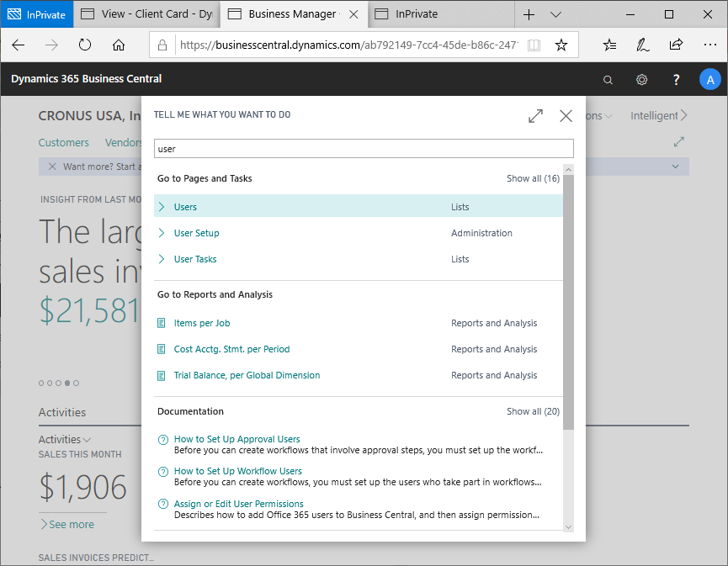The height and width of the screenshot is (566, 728).
Task: Click the browser Forward arrow
Action: pyautogui.click(x=51, y=45)
